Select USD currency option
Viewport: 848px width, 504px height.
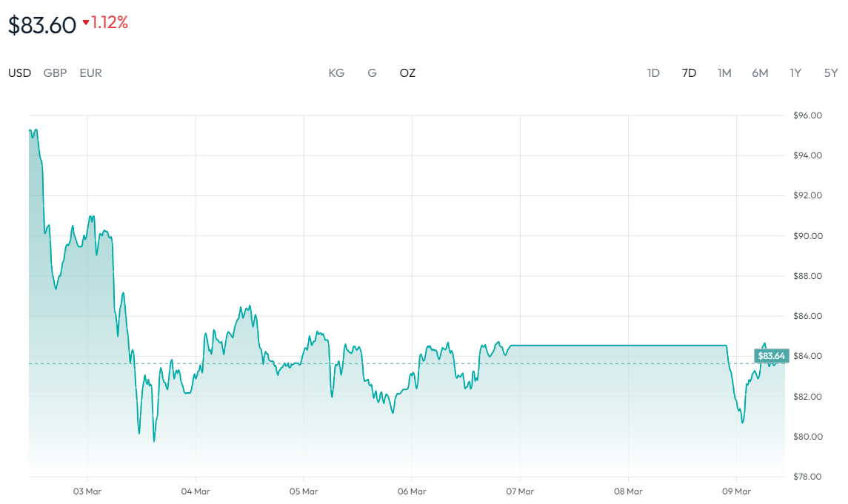(19, 73)
